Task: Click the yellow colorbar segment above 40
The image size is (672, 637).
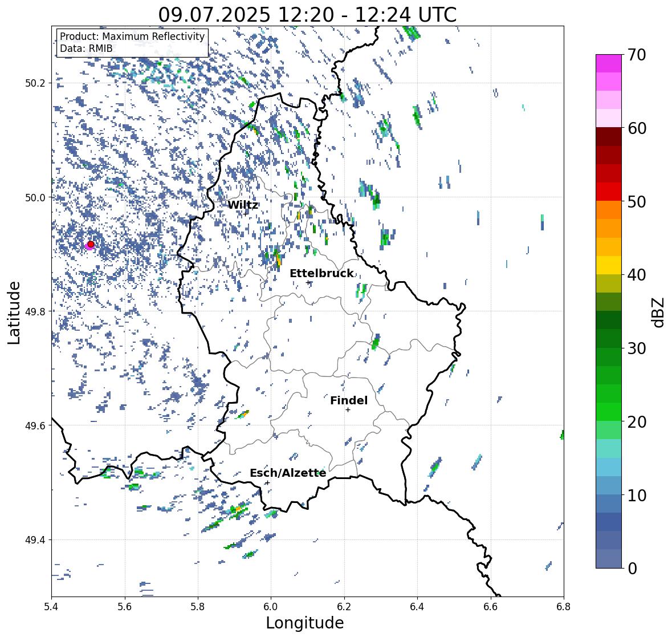Action: pos(609,265)
